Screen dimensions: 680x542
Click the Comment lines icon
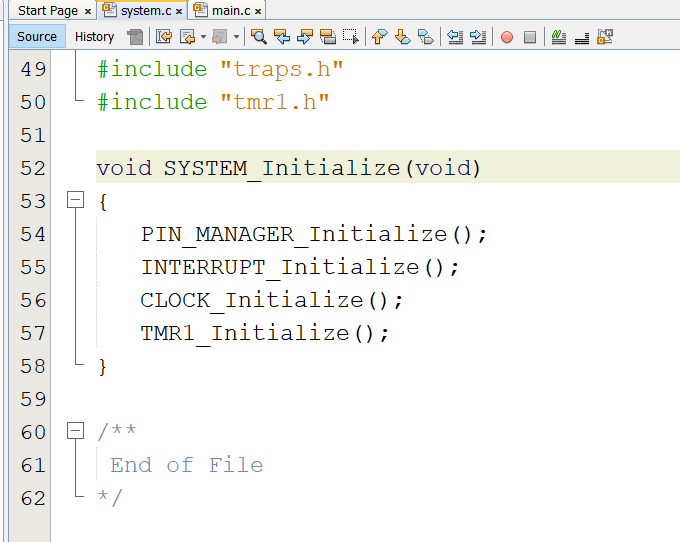coord(559,37)
